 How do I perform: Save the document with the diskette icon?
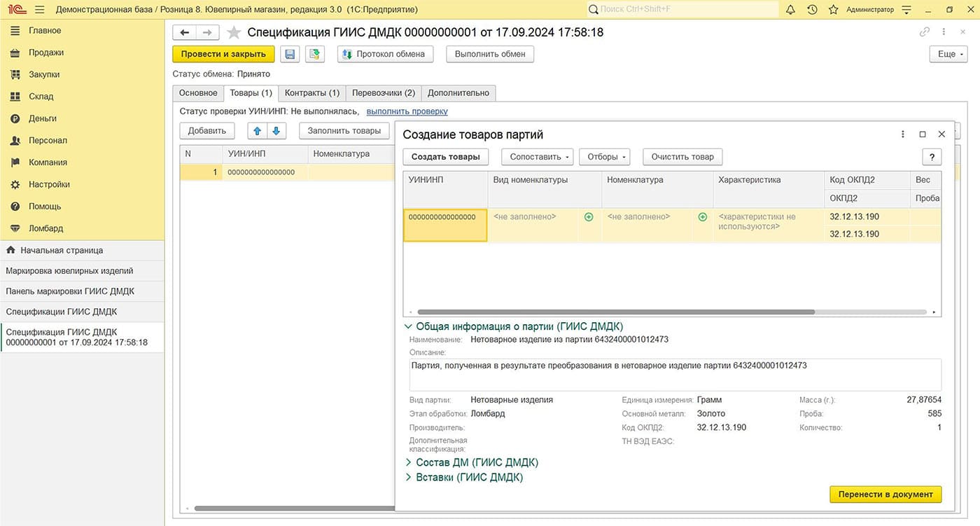coord(290,54)
